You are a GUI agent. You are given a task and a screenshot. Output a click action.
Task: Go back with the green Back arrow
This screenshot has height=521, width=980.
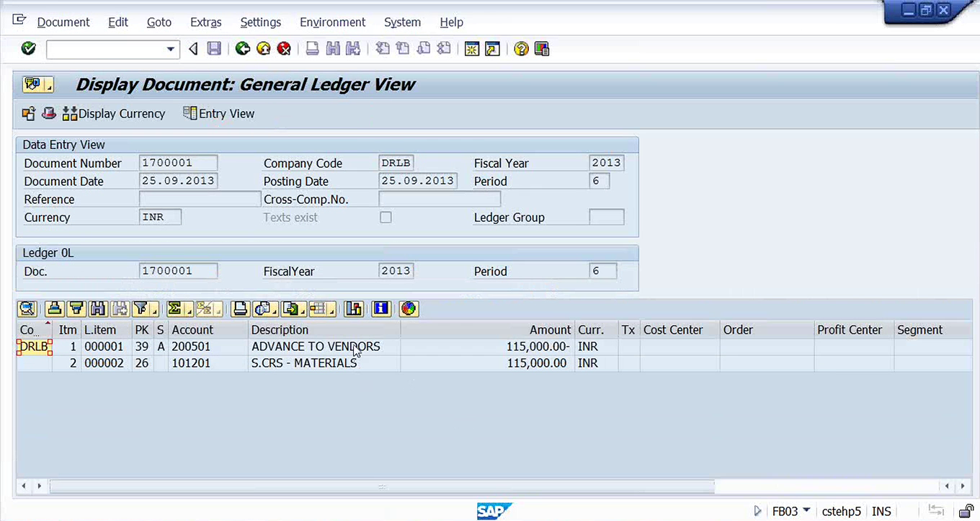[x=243, y=49]
